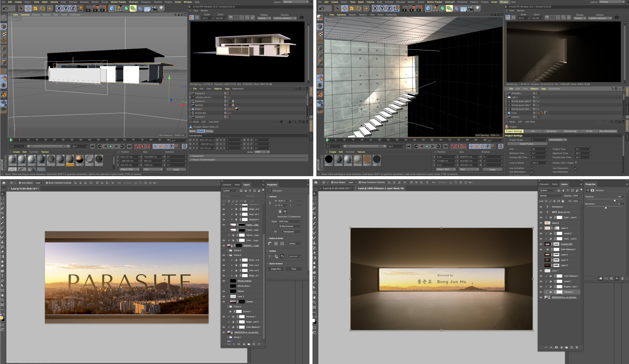This screenshot has height=364, width=629.
Task: Select Basic tab in house-scene Cinema 4D attributes
Action: 193,131
